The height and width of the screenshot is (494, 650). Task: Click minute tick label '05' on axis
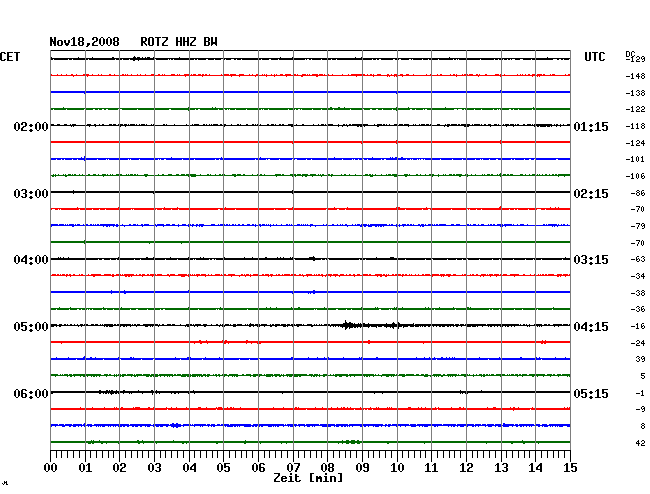tap(223, 467)
